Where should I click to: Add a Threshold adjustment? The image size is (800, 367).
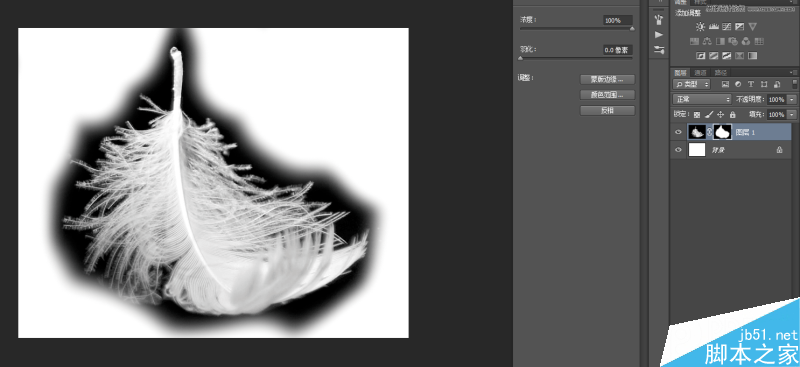(727, 56)
